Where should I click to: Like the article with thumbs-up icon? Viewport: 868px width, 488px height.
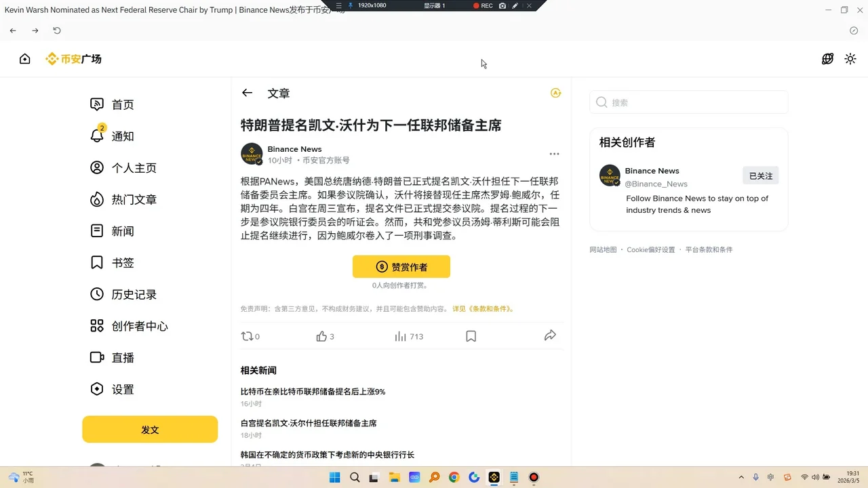coord(321,336)
